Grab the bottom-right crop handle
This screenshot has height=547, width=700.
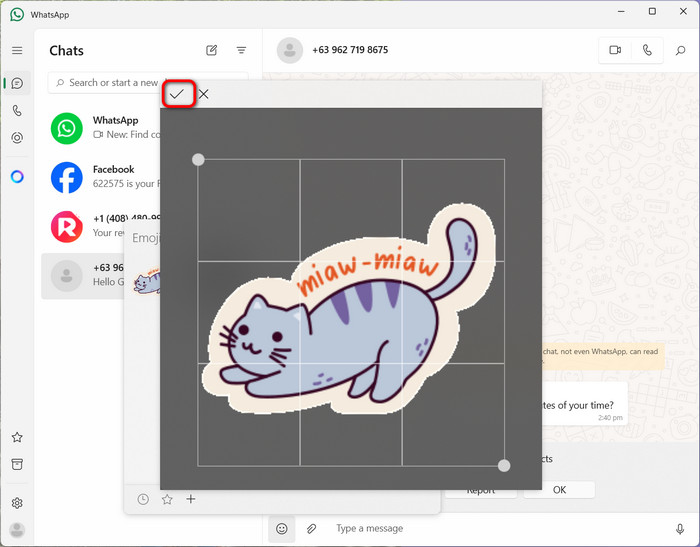tap(504, 466)
